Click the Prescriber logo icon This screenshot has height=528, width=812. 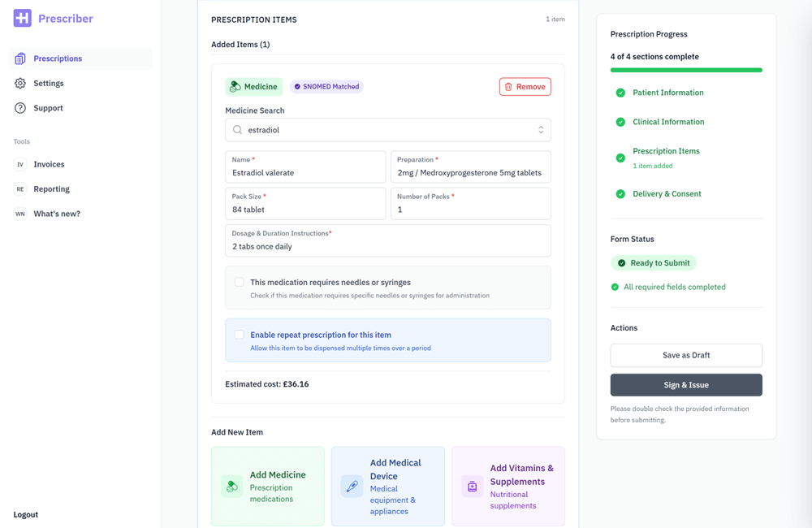click(23, 18)
